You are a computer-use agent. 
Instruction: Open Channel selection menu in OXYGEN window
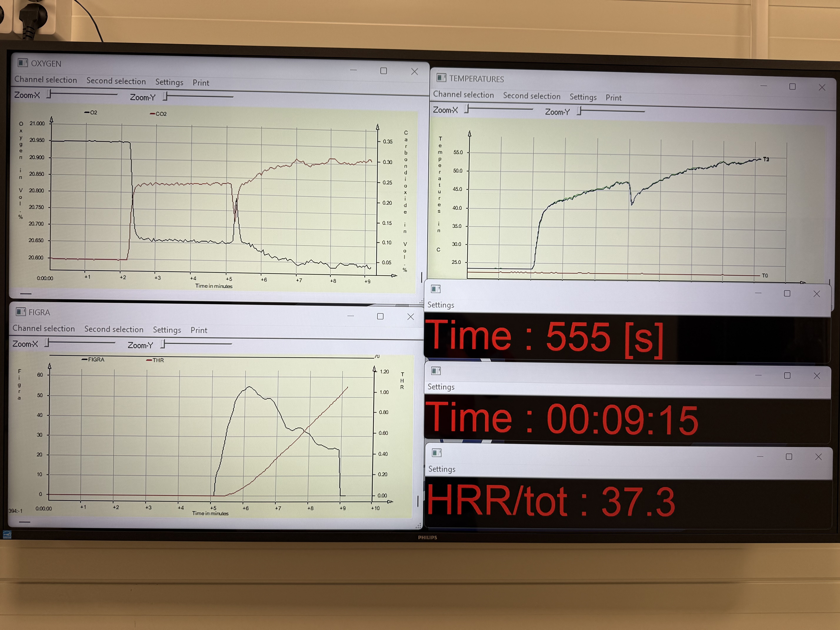pos(46,80)
